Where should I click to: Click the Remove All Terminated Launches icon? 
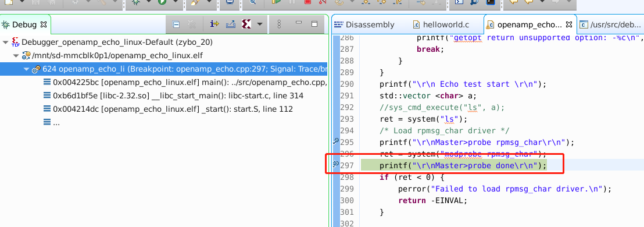[191, 24]
